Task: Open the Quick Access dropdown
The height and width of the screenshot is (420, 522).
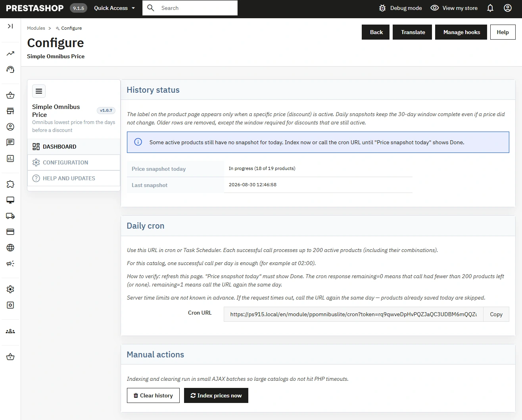Action: (x=115, y=8)
